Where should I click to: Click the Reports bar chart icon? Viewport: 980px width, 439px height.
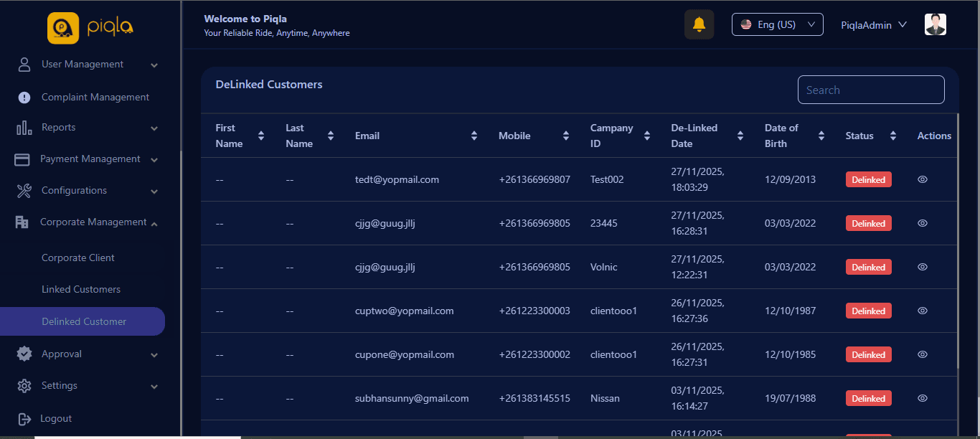[24, 128]
